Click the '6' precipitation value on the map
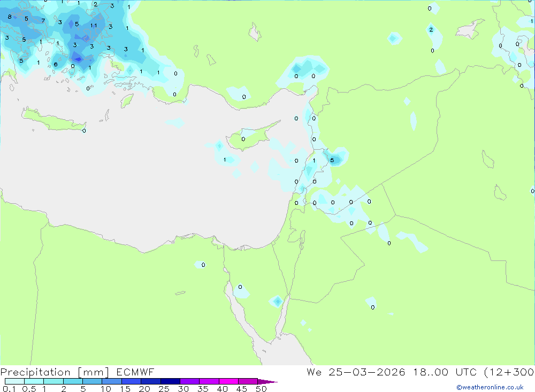Screen dimensions: 535x392 pos(56,65)
